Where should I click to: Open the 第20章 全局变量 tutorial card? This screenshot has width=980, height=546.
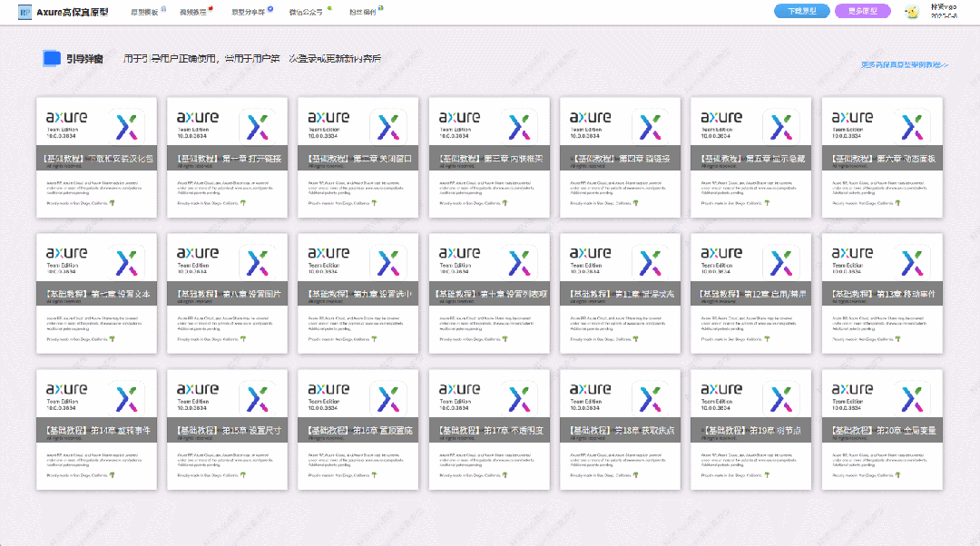[x=882, y=429]
